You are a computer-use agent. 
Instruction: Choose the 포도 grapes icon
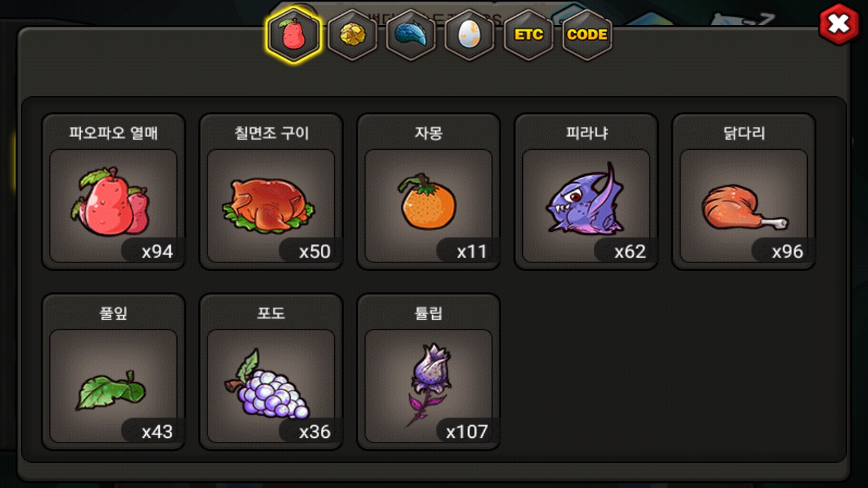click(x=267, y=384)
